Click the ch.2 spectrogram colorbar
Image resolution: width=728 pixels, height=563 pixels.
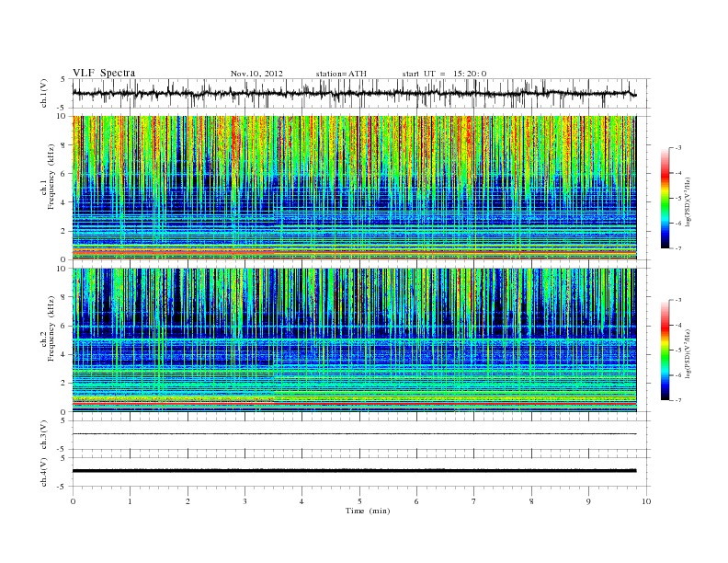coord(665,350)
